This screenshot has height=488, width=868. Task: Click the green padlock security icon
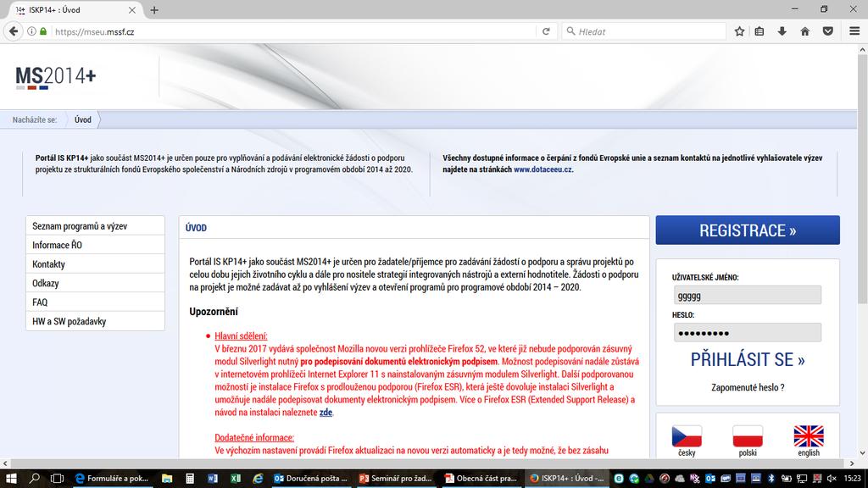tap(43, 31)
